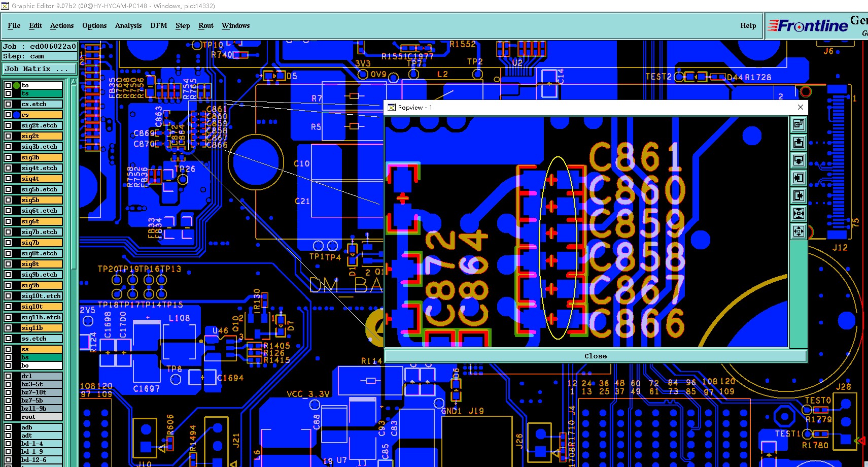Click the green color dot of layer to
Viewport: 868px width, 467px height.
pos(17,85)
